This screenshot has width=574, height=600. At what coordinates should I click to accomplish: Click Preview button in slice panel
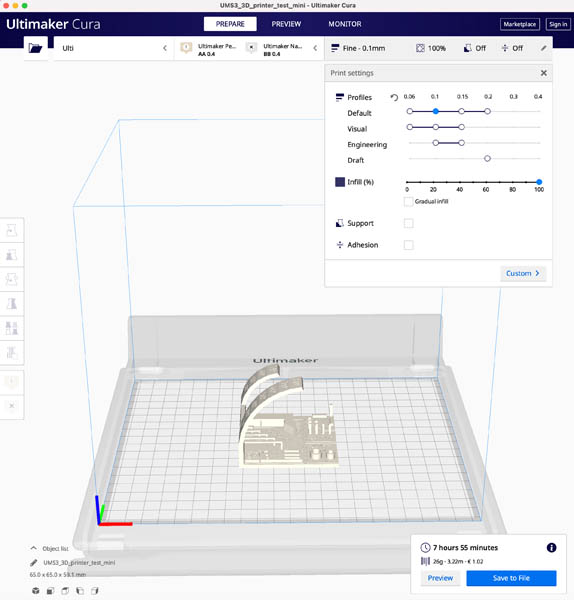pos(440,578)
